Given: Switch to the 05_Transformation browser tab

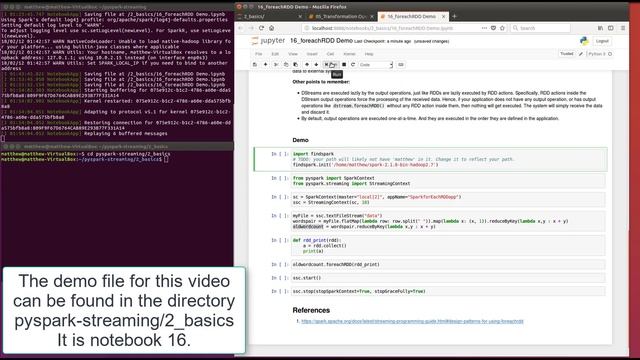Looking at the screenshot, I should [x=341, y=16].
